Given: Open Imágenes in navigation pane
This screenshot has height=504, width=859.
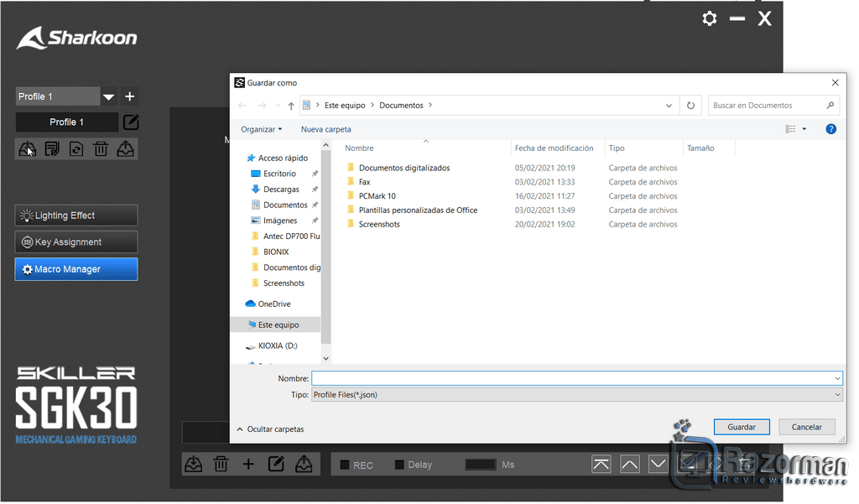Looking at the screenshot, I should pyautogui.click(x=280, y=221).
